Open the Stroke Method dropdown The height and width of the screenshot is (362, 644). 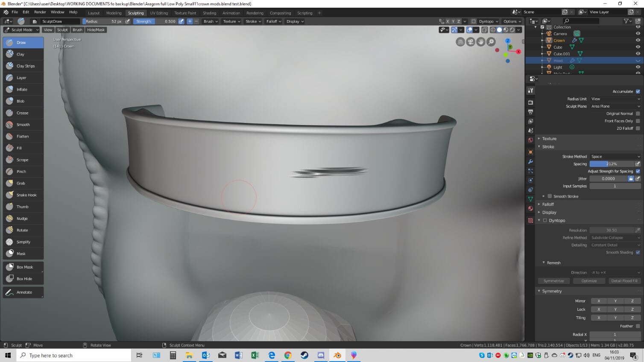point(615,157)
